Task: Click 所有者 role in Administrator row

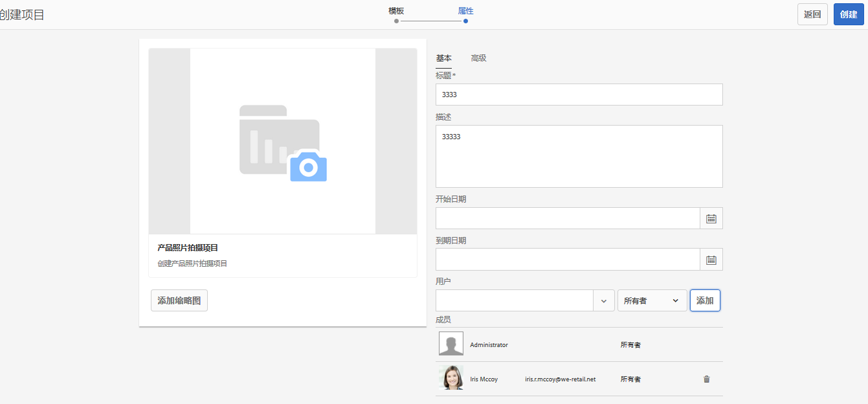Action: pyautogui.click(x=630, y=345)
